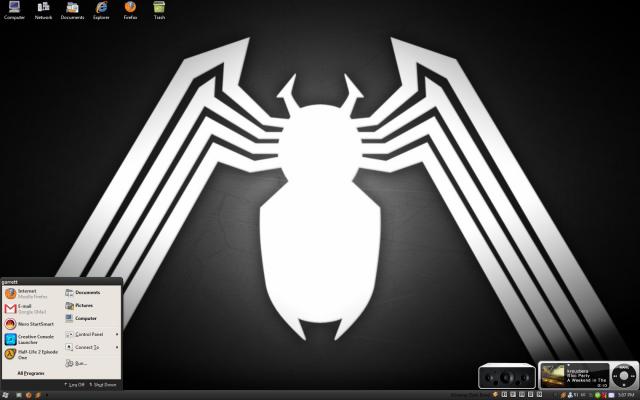Viewport: 640px width, 400px height.
Task: Click the Shut Down button
Action: point(103,385)
